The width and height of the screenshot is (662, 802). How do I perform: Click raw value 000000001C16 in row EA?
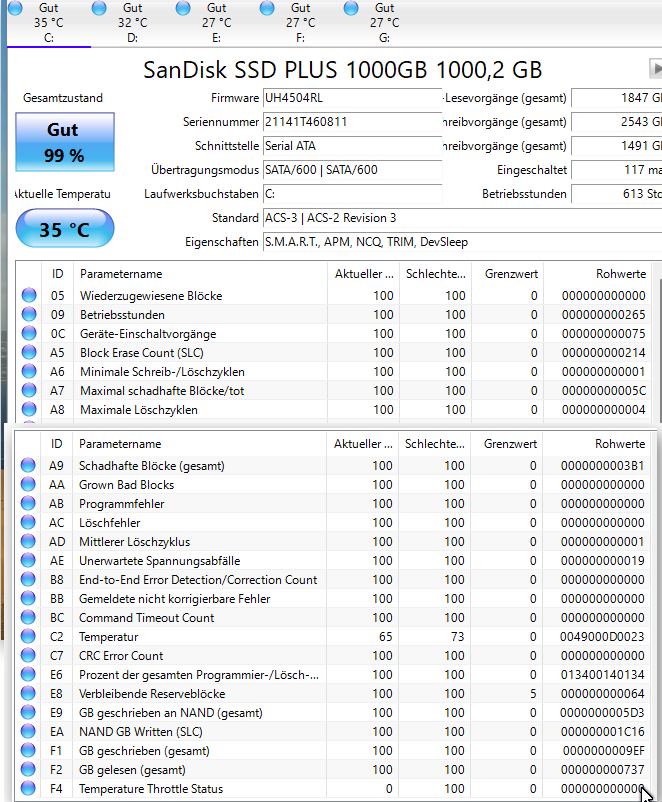pyautogui.click(x=602, y=732)
